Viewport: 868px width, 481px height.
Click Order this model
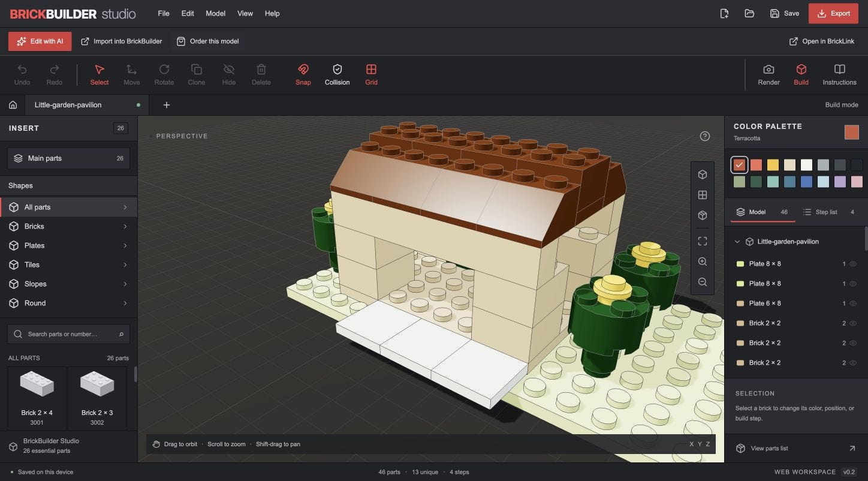pos(207,41)
